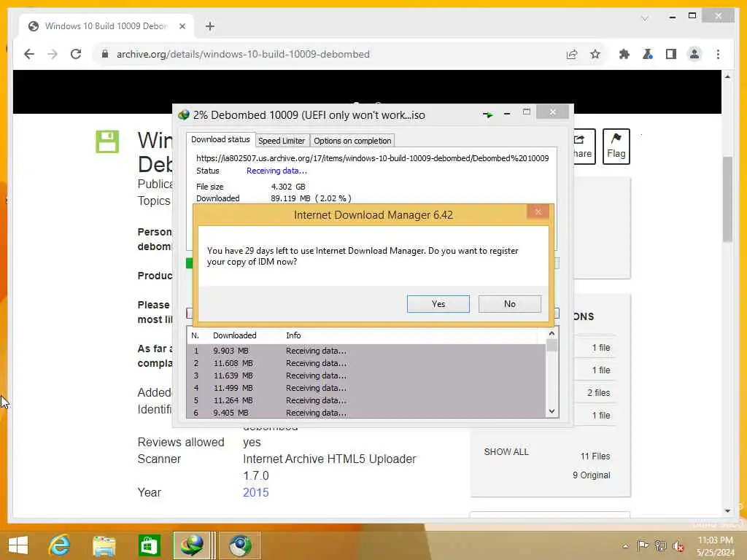Viewport: 747px width, 560px height.
Task: Click the green floppy disk software icon
Action: click(x=107, y=141)
